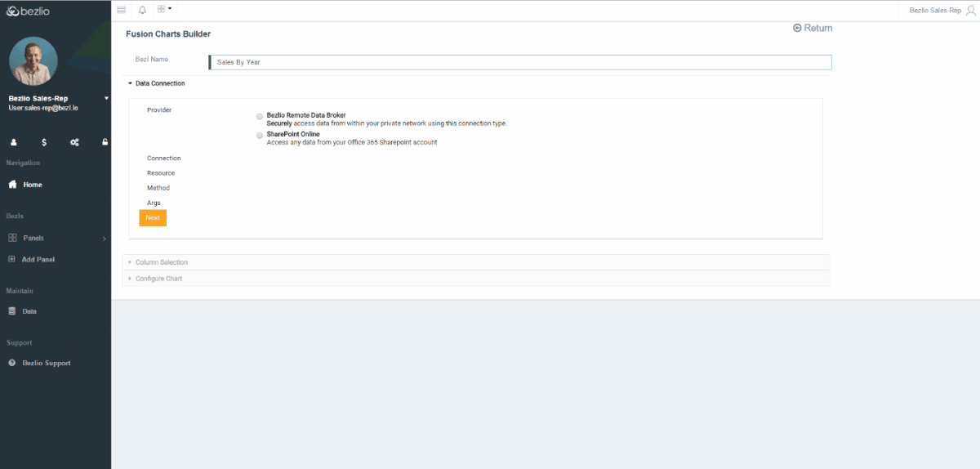Click the Panels grid icon
Image resolution: width=980 pixels, height=469 pixels.
[12, 238]
